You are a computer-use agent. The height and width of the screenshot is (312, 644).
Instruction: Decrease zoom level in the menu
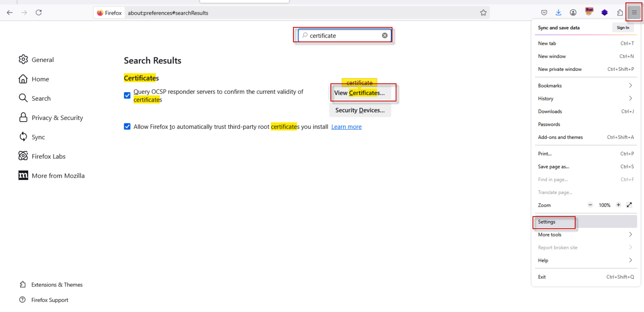pyautogui.click(x=590, y=205)
